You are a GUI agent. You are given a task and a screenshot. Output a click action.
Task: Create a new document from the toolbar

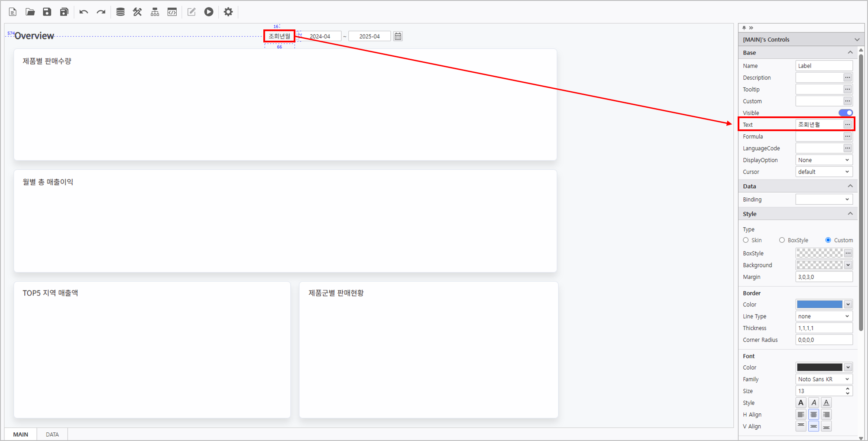click(13, 12)
